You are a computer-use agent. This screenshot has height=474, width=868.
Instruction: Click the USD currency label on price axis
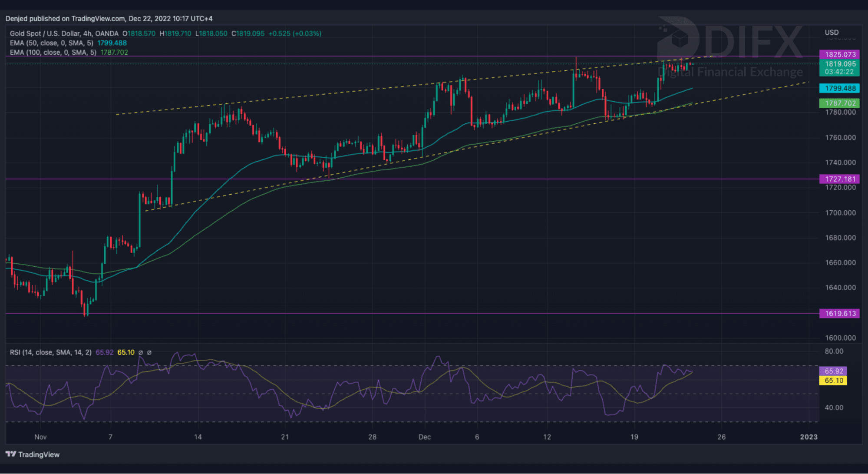pos(832,33)
